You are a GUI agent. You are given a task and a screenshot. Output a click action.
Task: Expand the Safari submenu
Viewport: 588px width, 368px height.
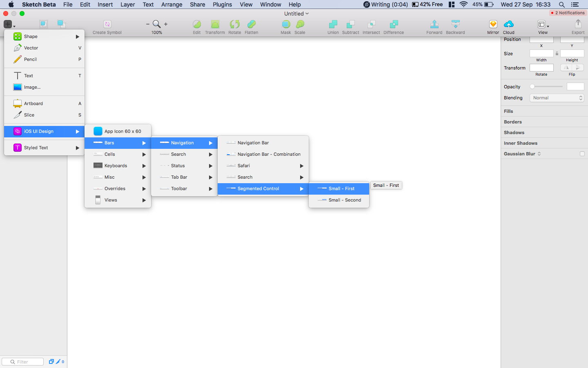[263, 166]
